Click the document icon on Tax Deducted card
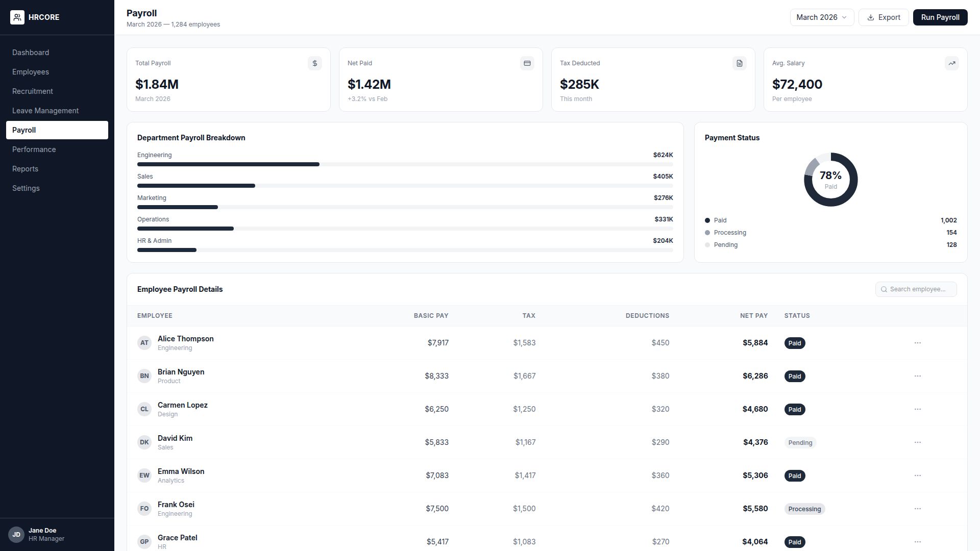This screenshot has width=980, height=551. click(740, 63)
